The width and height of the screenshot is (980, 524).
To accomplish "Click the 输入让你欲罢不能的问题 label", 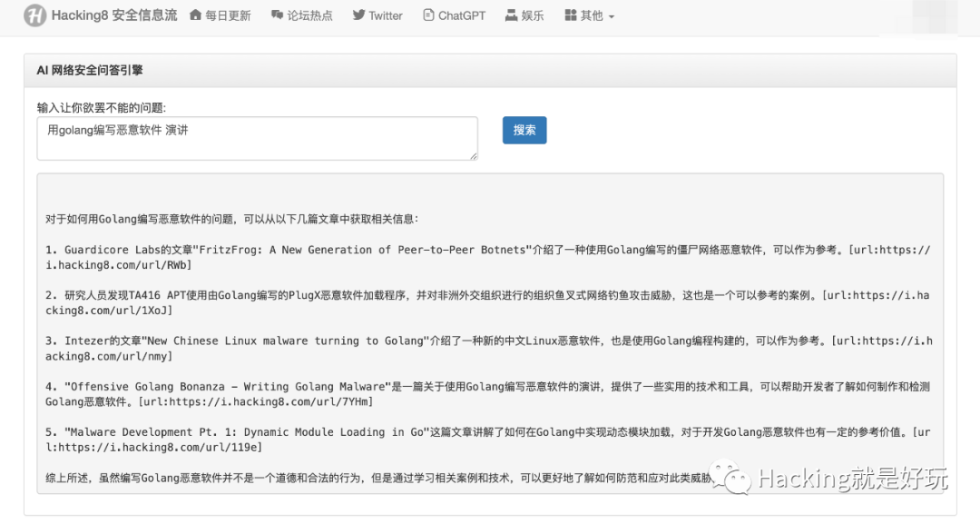I will point(102,107).
